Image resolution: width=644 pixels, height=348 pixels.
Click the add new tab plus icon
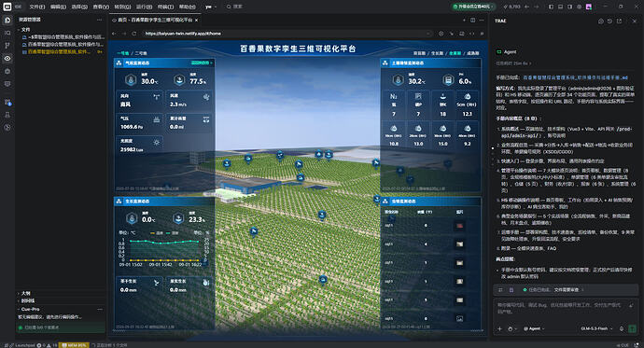(x=464, y=20)
